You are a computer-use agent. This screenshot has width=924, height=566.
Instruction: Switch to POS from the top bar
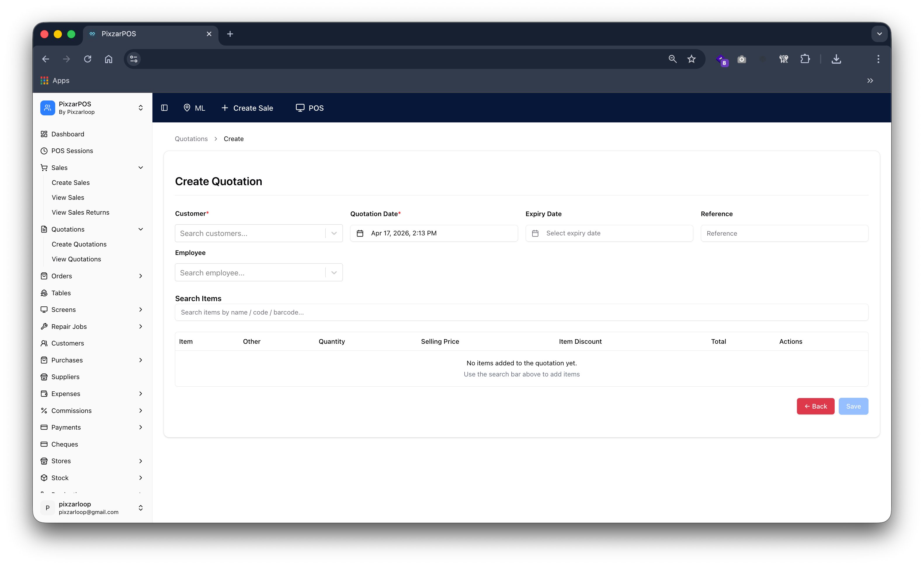point(309,108)
